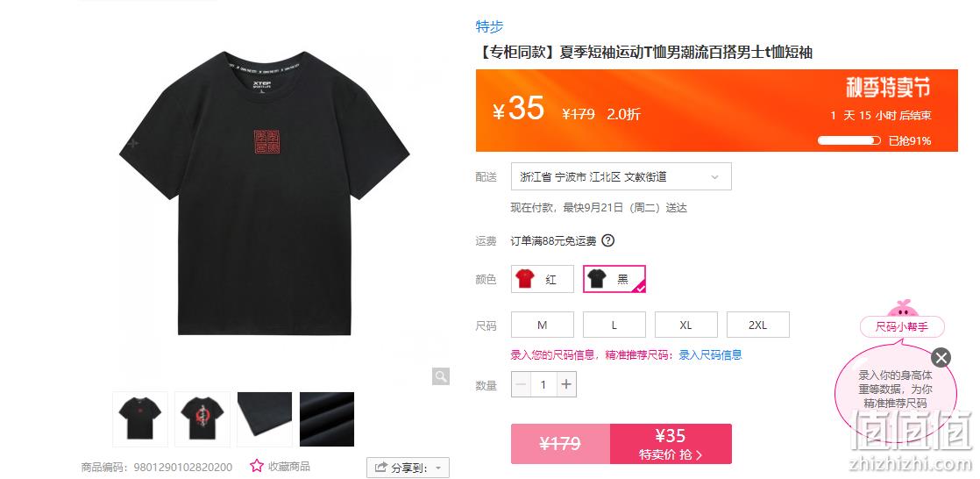Select the second thumbnail with back print

tap(202, 419)
